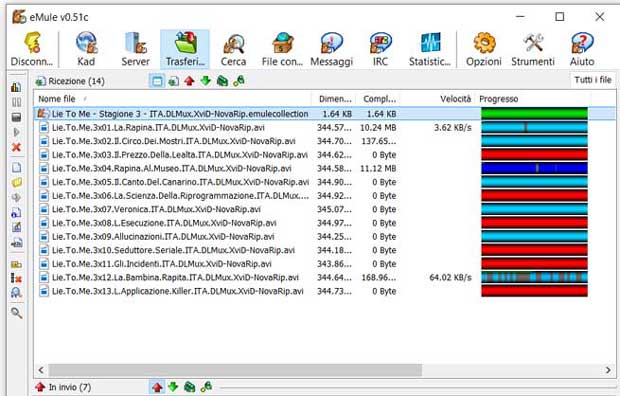Click the horizontal scrollbar right arrow

click(608, 370)
